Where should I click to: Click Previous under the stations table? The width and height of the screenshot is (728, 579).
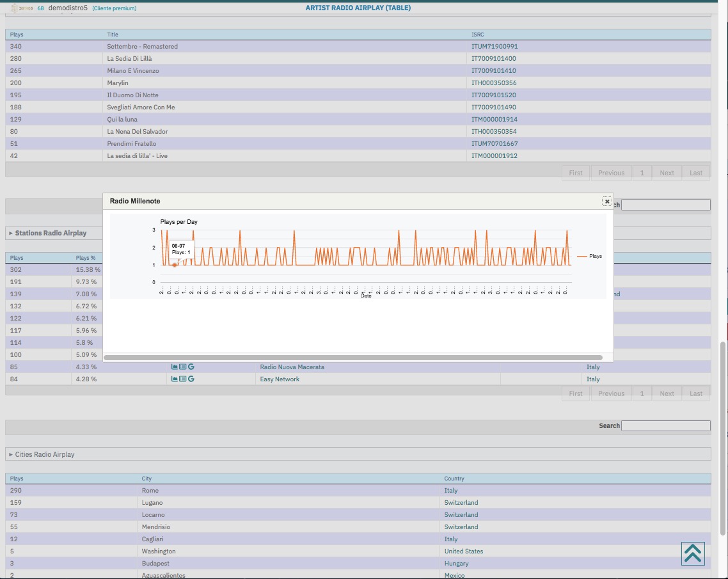(x=611, y=393)
